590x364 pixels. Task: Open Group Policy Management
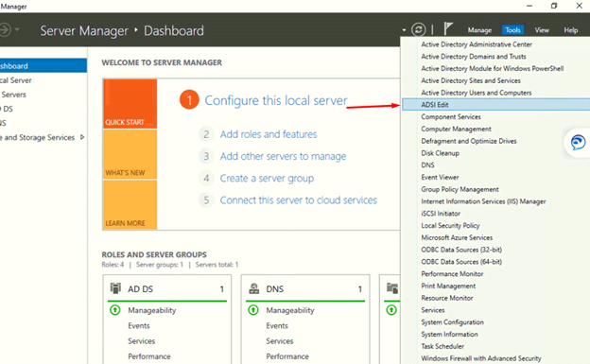[x=460, y=189]
